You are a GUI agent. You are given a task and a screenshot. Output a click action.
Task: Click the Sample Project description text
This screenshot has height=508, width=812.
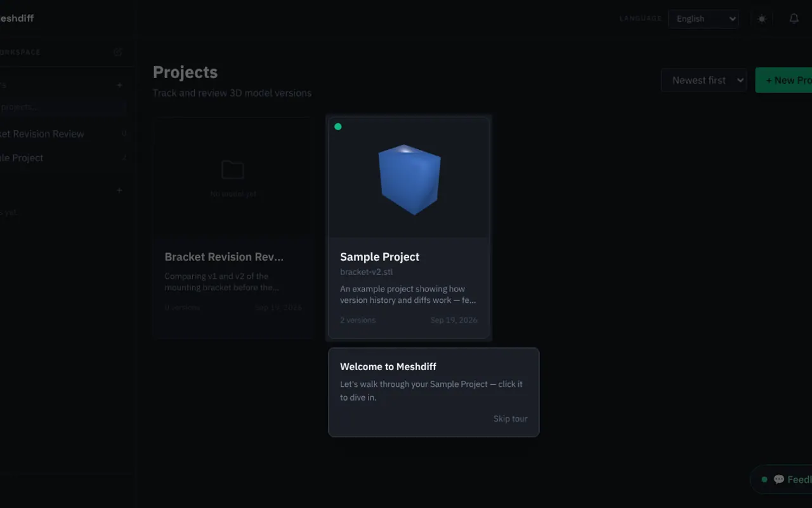(x=408, y=295)
